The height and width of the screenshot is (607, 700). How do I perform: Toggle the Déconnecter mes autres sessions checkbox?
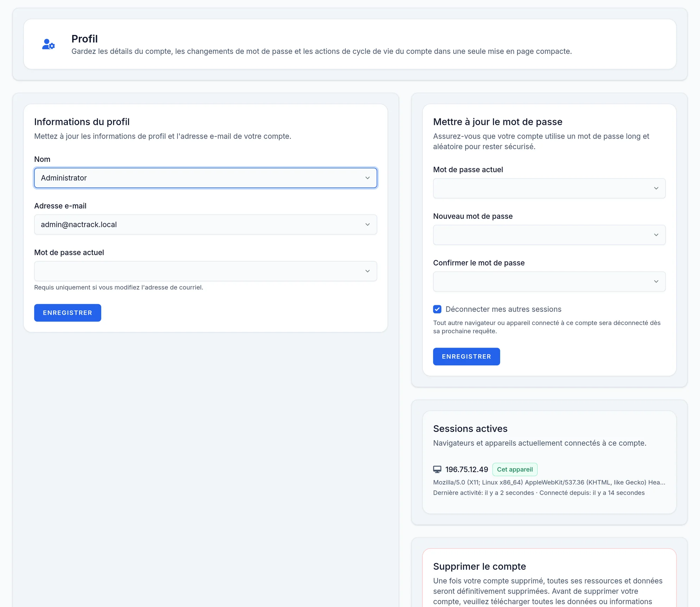pyautogui.click(x=437, y=309)
